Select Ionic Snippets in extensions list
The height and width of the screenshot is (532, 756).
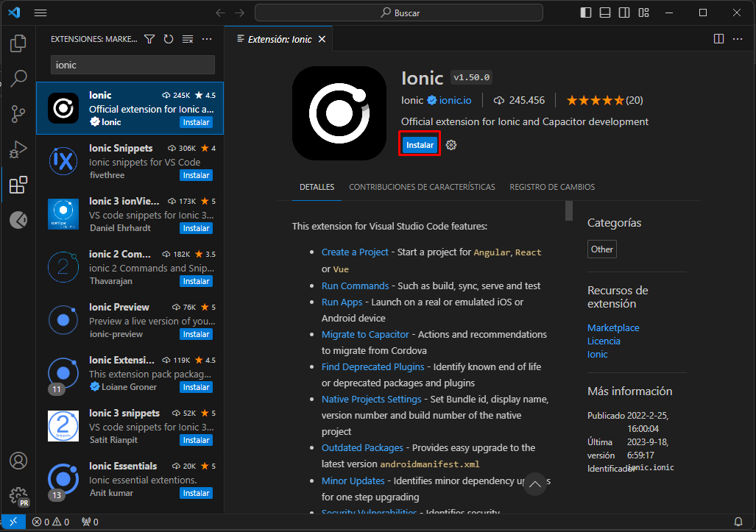click(130, 161)
